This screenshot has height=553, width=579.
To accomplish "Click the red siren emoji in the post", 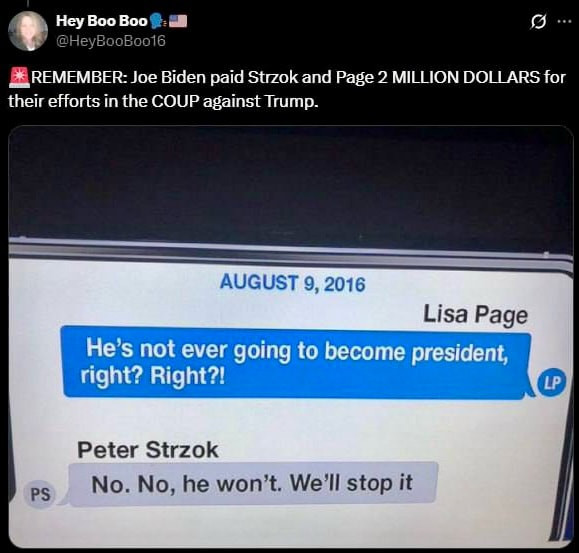I will pyautogui.click(x=20, y=78).
